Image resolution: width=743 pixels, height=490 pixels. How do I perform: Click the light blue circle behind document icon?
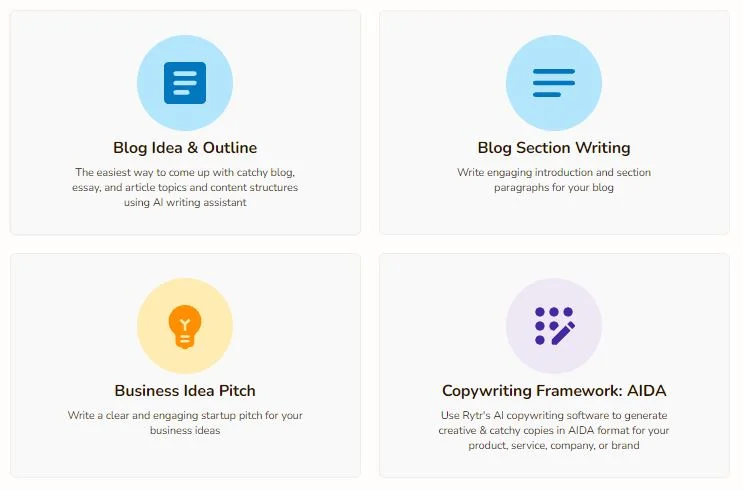click(x=185, y=83)
